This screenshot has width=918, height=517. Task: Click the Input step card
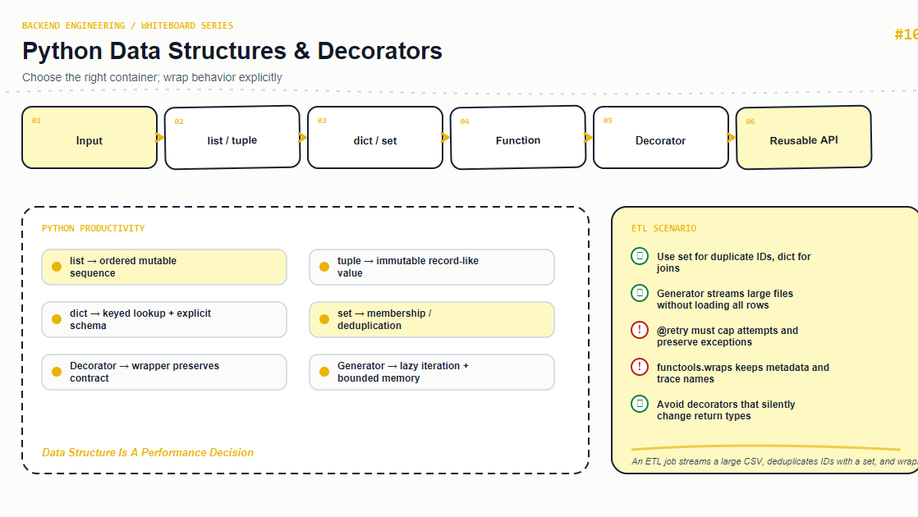point(90,138)
